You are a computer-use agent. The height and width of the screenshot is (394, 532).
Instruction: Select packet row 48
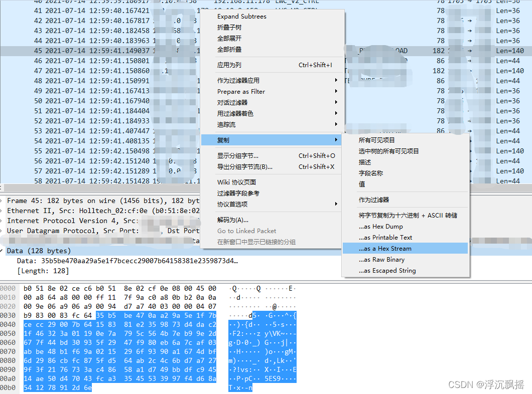click(x=266, y=81)
